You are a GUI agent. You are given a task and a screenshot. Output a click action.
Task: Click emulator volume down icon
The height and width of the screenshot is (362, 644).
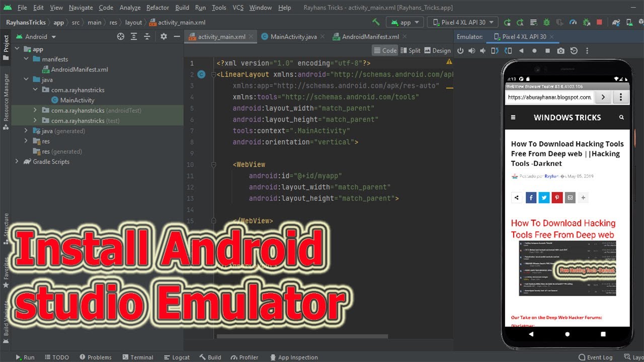point(484,51)
